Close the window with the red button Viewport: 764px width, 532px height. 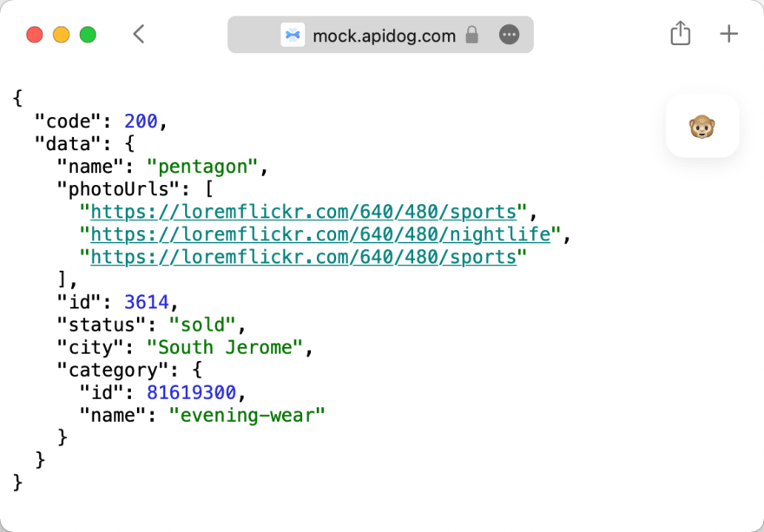point(35,35)
